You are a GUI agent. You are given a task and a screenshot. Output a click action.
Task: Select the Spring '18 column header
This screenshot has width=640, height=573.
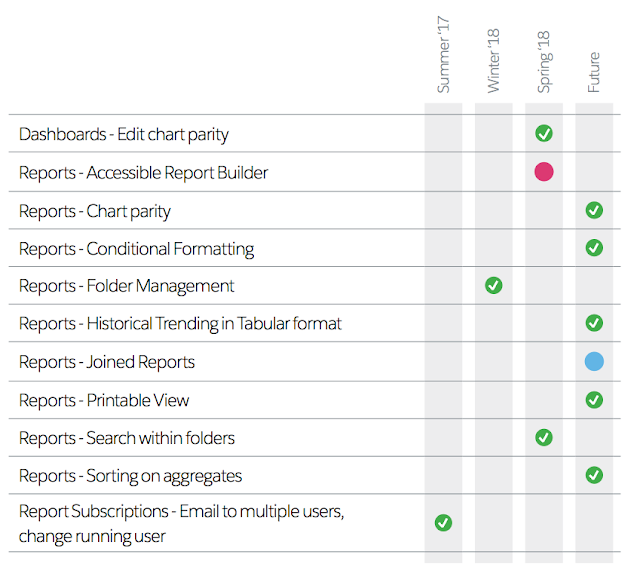[x=544, y=62]
